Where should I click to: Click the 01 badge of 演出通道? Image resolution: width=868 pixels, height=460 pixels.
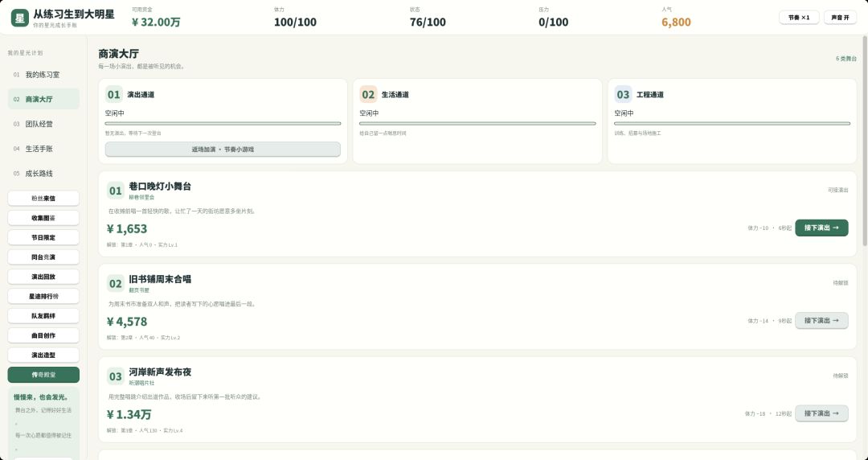[114, 94]
